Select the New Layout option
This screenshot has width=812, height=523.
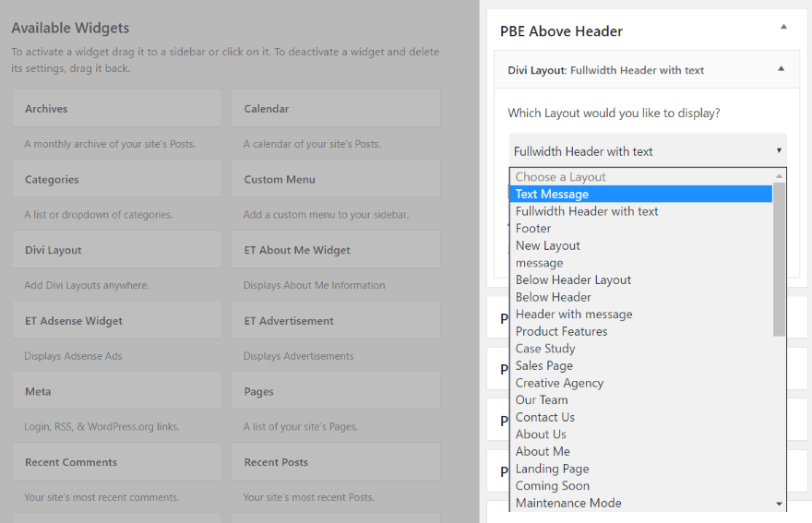tap(641, 245)
